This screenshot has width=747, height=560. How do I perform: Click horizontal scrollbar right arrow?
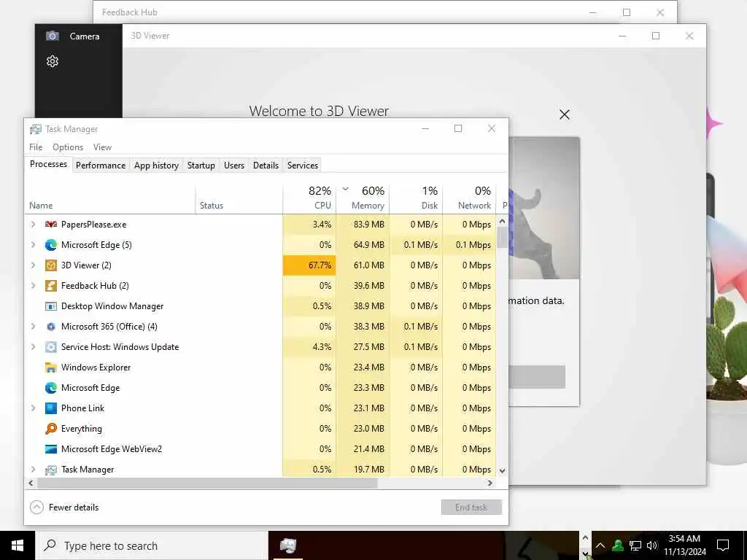pos(490,483)
